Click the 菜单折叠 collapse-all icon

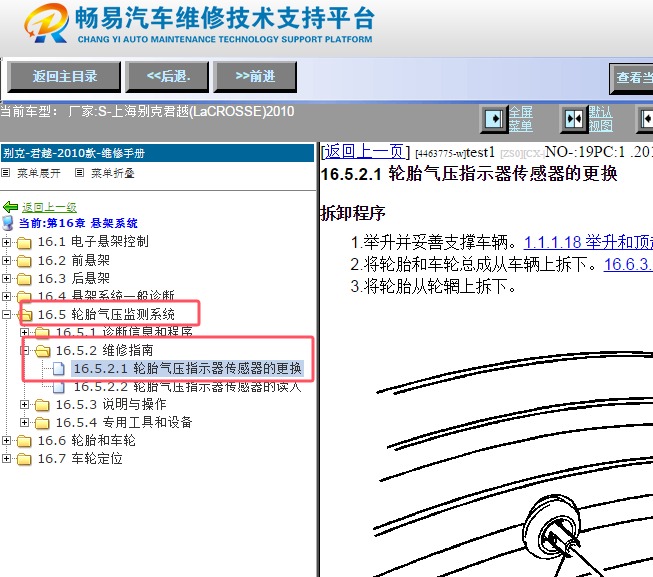click(80, 172)
